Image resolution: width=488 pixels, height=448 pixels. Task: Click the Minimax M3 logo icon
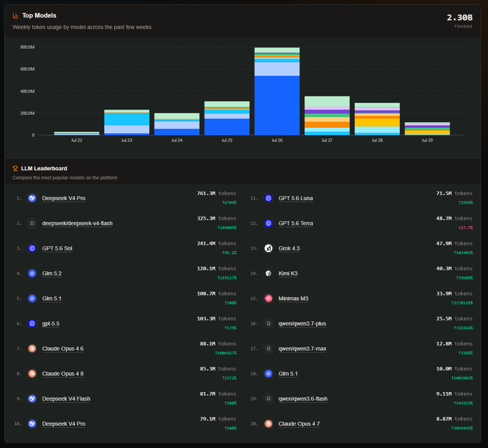[x=268, y=298]
